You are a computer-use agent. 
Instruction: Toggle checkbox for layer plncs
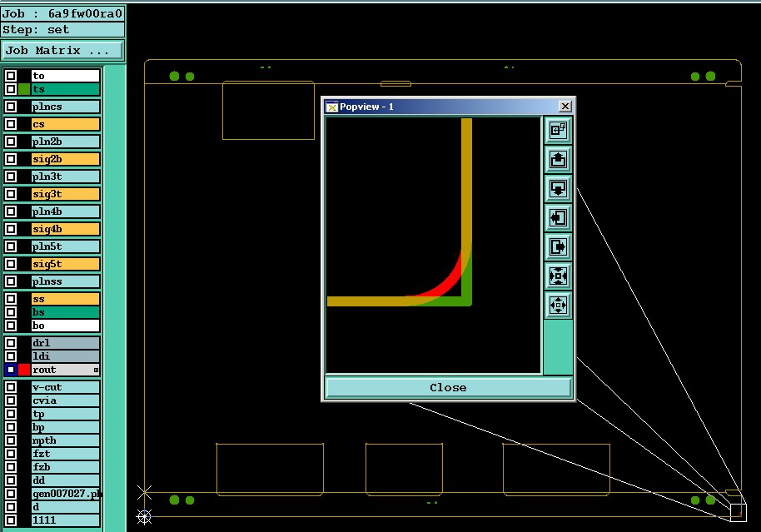coord(11,107)
